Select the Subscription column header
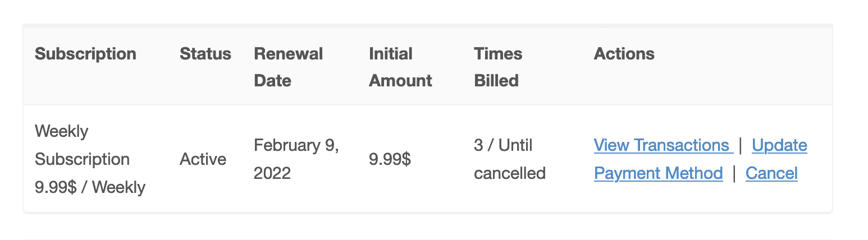868x240 pixels. click(85, 54)
